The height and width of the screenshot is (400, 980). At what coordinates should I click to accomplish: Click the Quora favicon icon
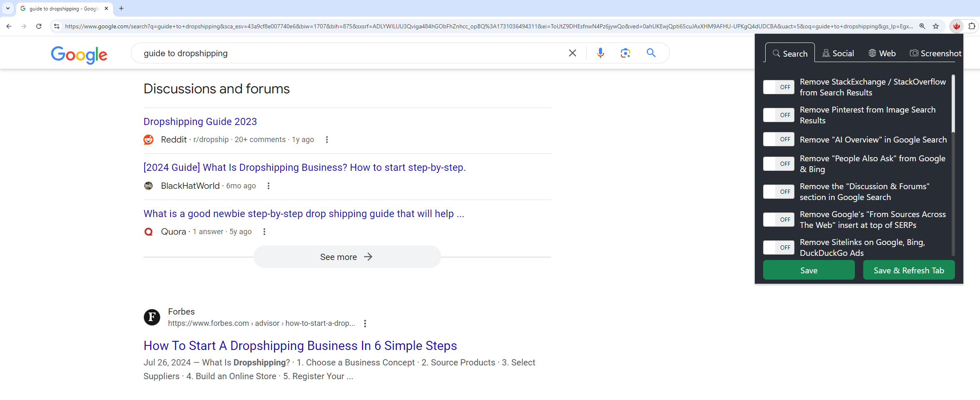[x=148, y=232]
